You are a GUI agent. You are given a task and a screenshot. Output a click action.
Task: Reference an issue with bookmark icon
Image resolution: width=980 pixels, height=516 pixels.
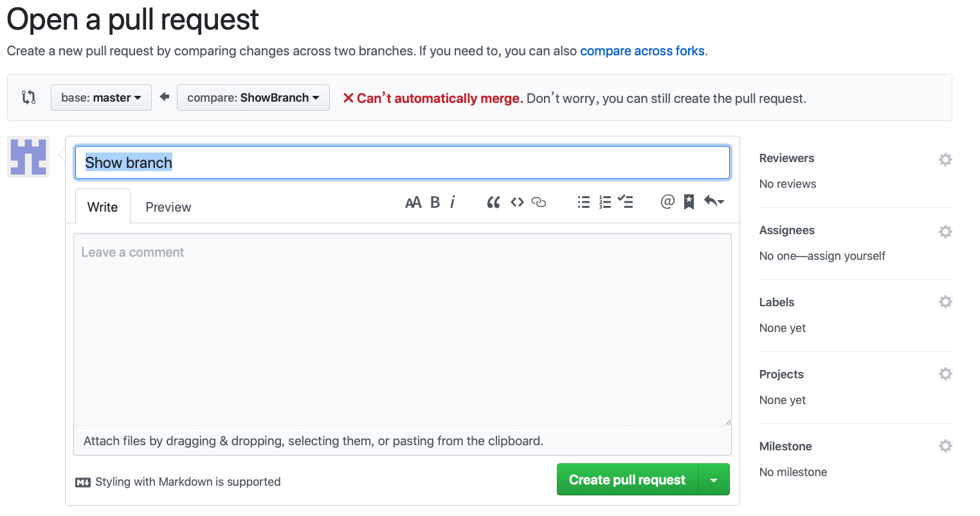(x=689, y=202)
